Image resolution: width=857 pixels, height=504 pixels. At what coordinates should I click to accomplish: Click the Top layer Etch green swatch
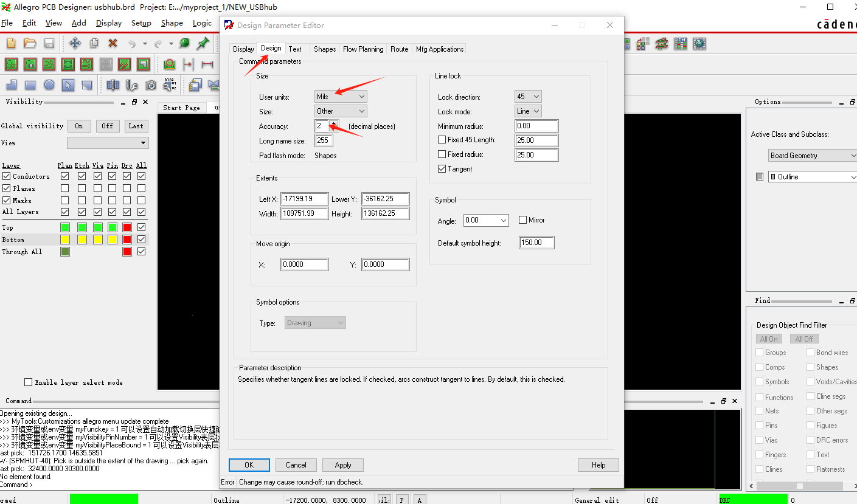click(x=82, y=227)
